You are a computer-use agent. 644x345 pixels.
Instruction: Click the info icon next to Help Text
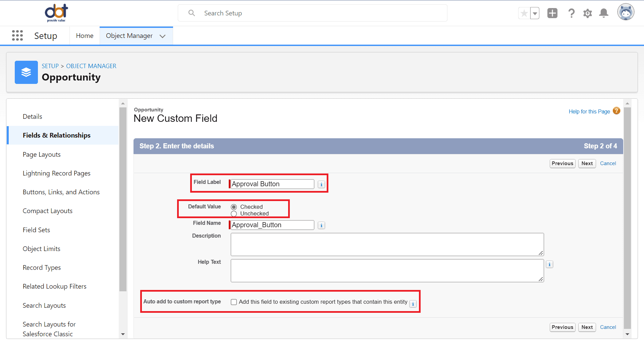[549, 264]
